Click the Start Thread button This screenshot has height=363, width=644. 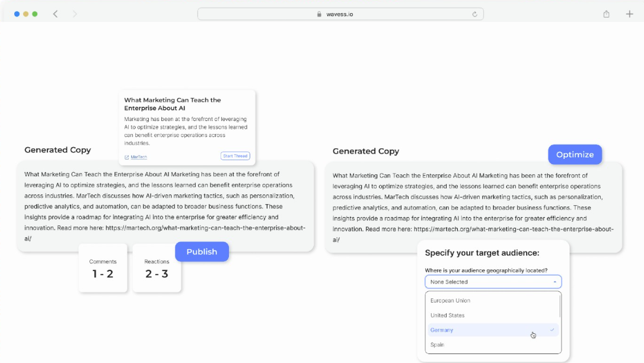pos(235,156)
